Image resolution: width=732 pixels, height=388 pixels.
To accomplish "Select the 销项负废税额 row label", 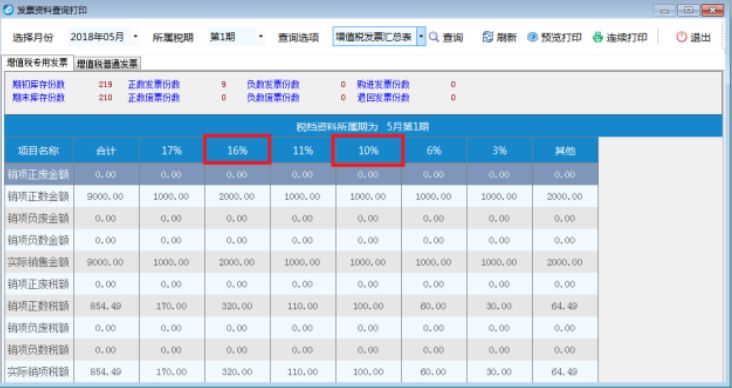I will [x=39, y=328].
